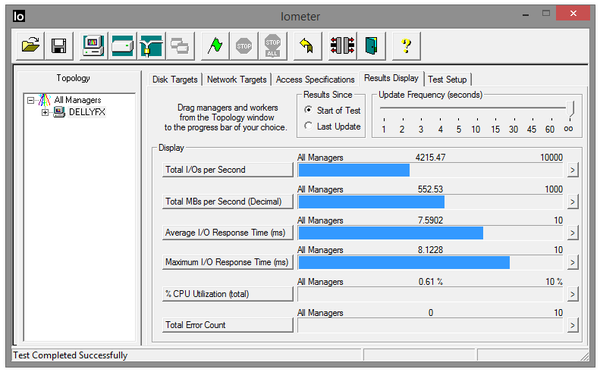The height and width of the screenshot is (372, 600).
Task: Click the Average I/O Response Time (ms) button
Action: click(x=228, y=233)
